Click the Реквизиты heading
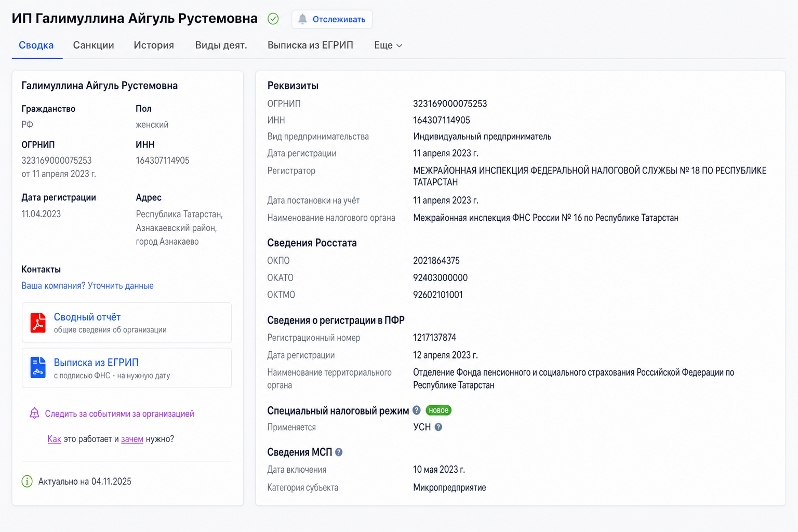The width and height of the screenshot is (798, 532). tap(292, 86)
